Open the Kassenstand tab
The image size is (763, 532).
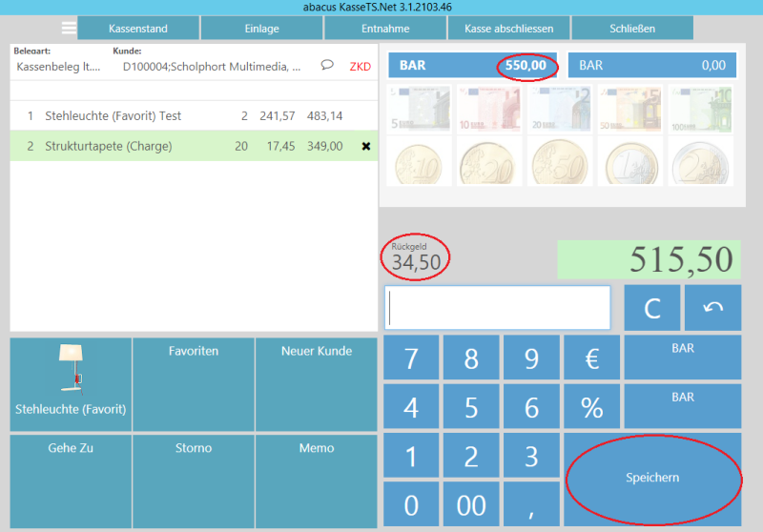pos(137,29)
